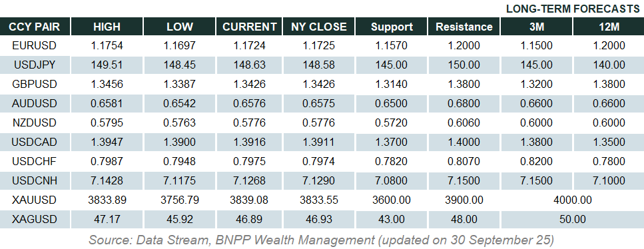This screenshot has height=249, width=644.
Task: Click the EURUSD high value 1.1754
Action: point(107,46)
